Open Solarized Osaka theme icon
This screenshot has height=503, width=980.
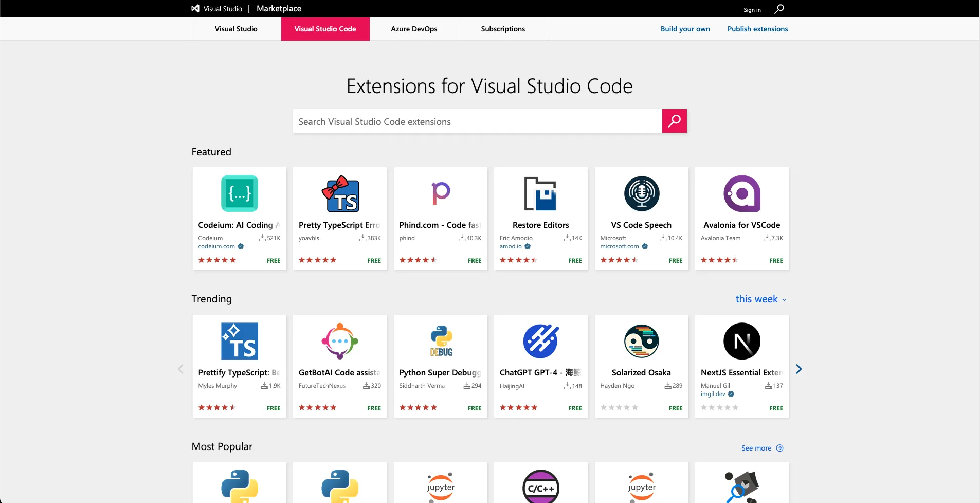[x=642, y=341]
